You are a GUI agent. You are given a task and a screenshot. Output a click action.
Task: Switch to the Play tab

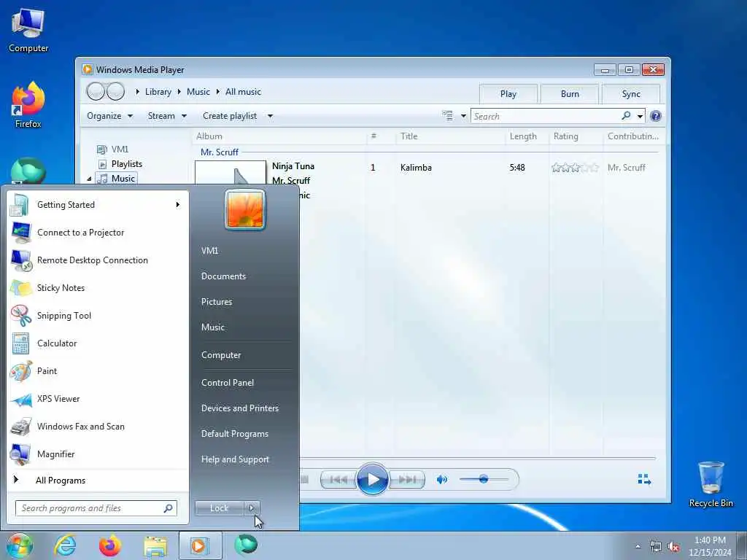[508, 94]
